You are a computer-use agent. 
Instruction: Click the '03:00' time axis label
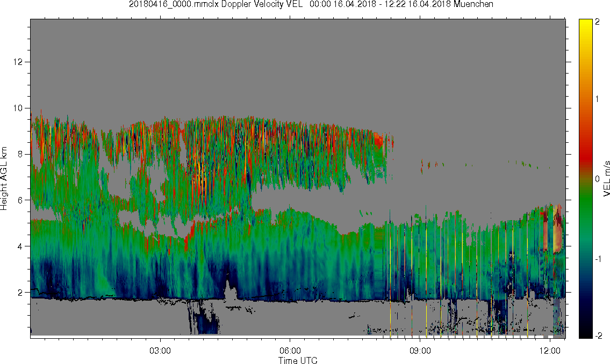coord(160,351)
